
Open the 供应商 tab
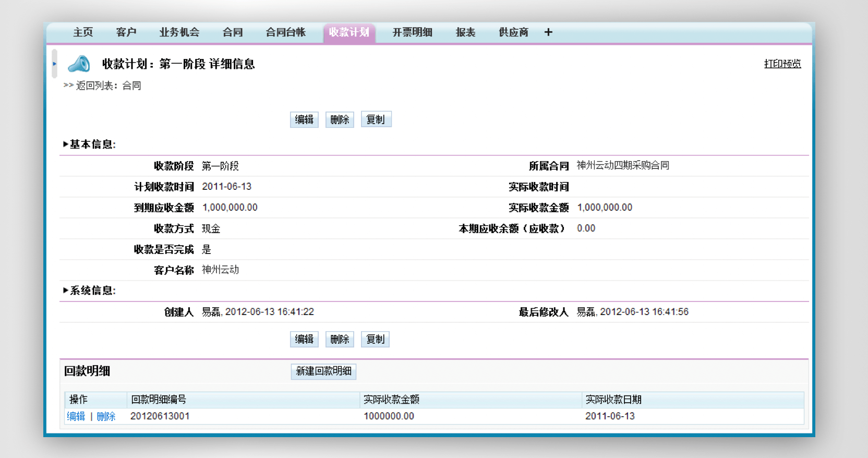click(514, 32)
